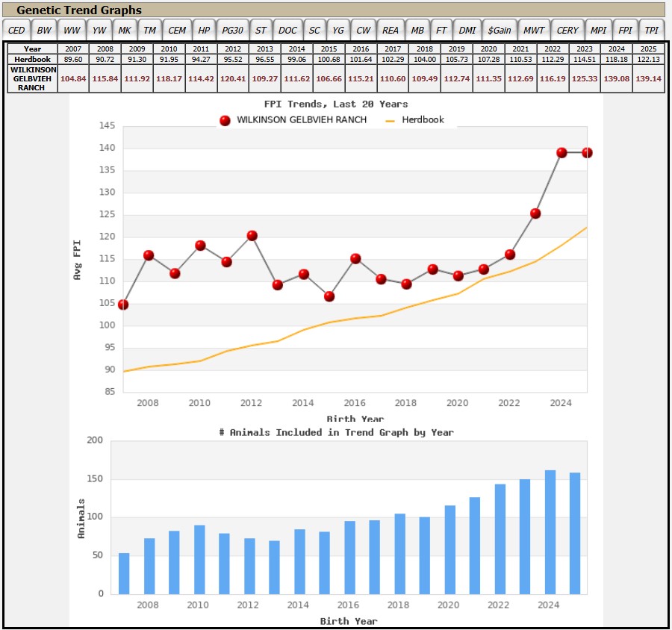Click the 2019 year header cell
The height and width of the screenshot is (630, 672).
pos(457,49)
